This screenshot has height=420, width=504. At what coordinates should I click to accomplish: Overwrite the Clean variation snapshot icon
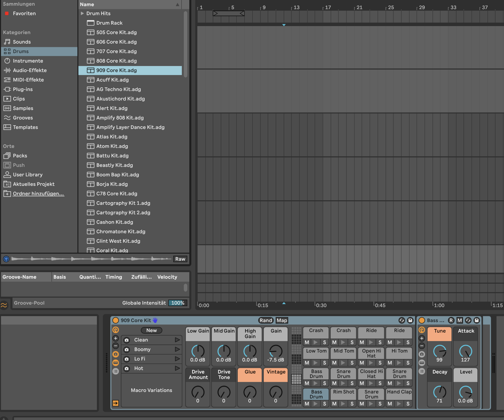coord(127,340)
